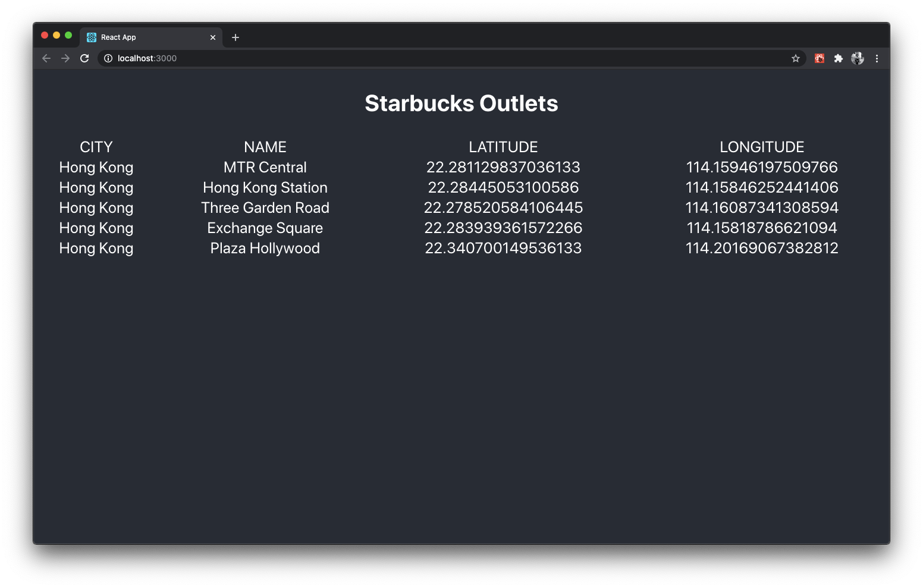This screenshot has width=923, height=588.
Task: Click longitude 114.20169067382812
Action: click(x=762, y=248)
